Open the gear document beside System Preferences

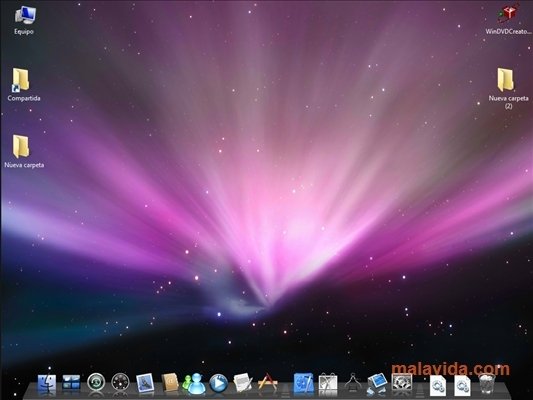click(438, 385)
